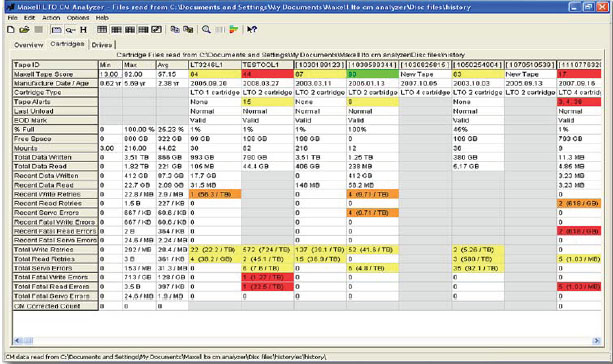The width and height of the screenshot is (613, 364).
Task: Click the magnifying glass search icon
Action: click(x=206, y=30)
